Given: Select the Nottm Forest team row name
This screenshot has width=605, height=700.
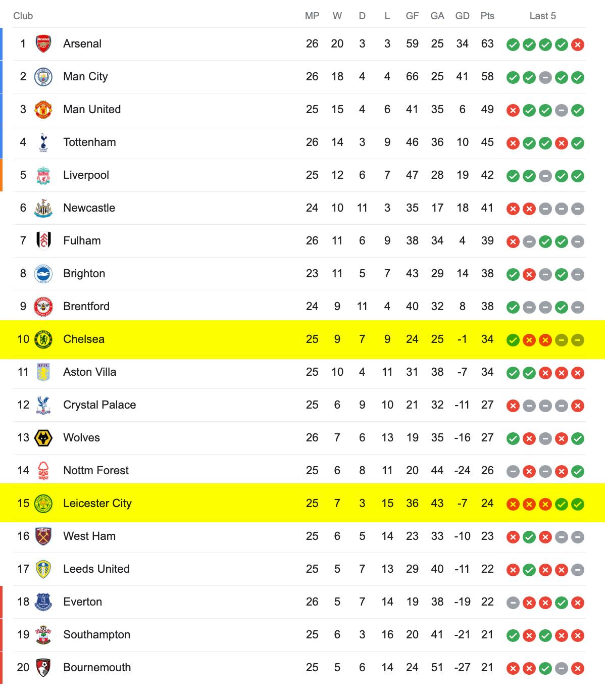Looking at the screenshot, I should coord(96,470).
